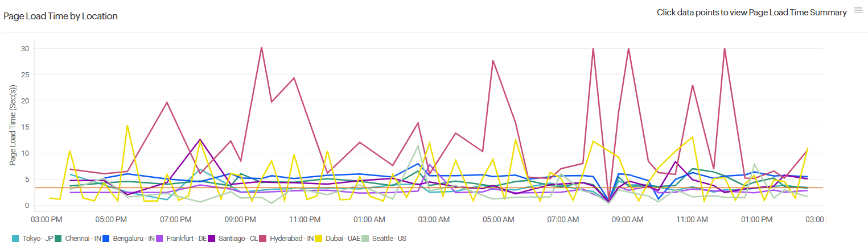Click the Tokyo - JP legend color square
The width and height of the screenshot is (868, 250).
[16, 239]
